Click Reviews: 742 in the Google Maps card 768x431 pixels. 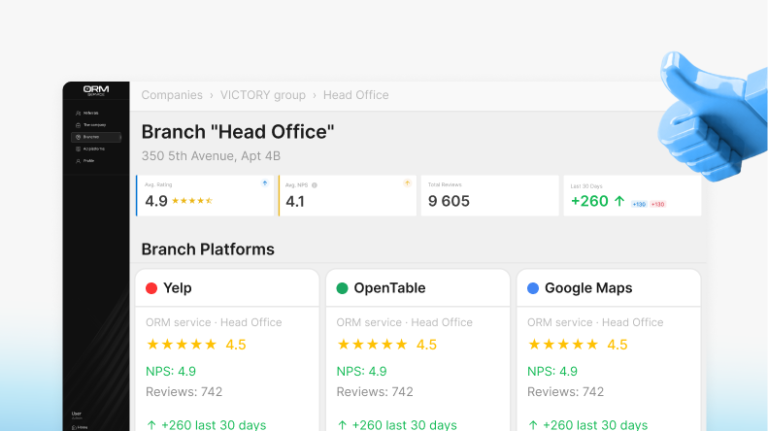point(565,392)
